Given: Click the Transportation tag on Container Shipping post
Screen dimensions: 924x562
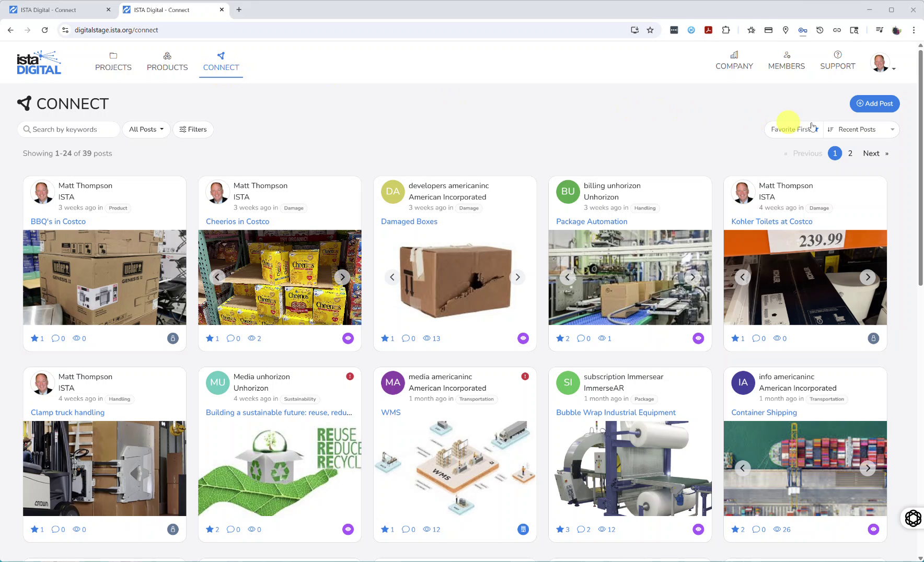Looking at the screenshot, I should click(826, 399).
